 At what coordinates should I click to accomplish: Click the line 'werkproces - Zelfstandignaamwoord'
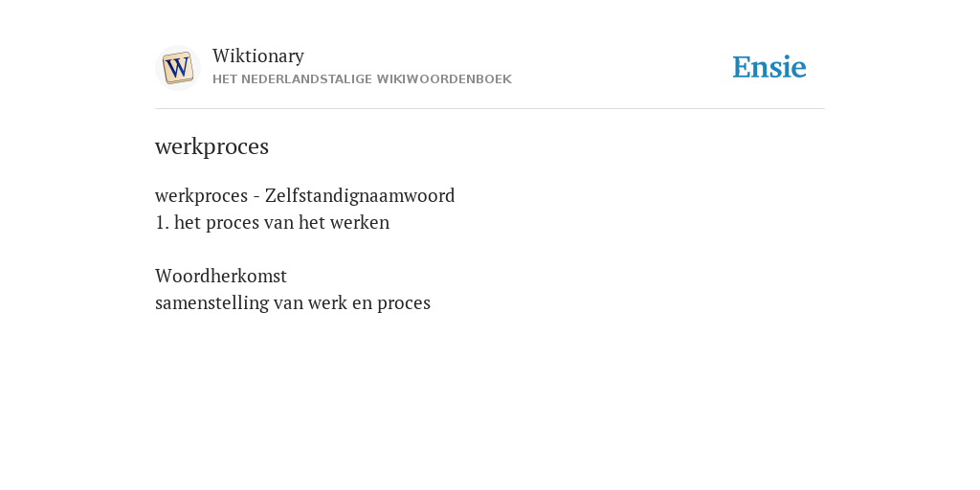[305, 195]
